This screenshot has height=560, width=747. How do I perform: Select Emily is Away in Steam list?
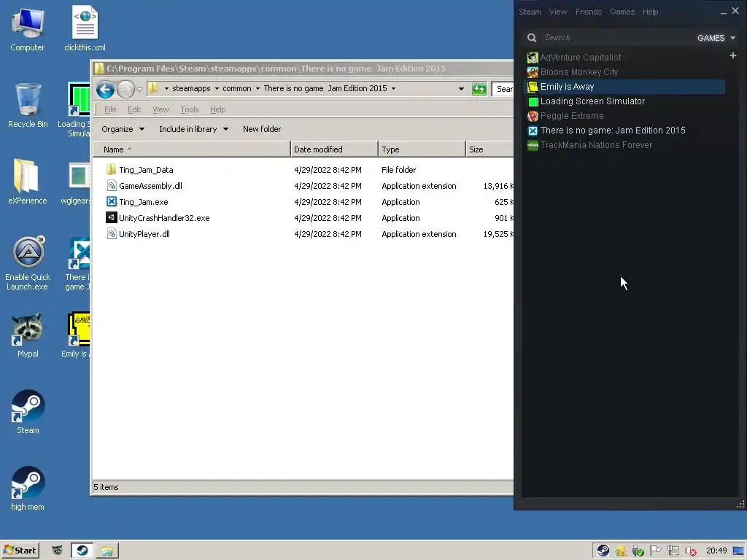(625, 87)
